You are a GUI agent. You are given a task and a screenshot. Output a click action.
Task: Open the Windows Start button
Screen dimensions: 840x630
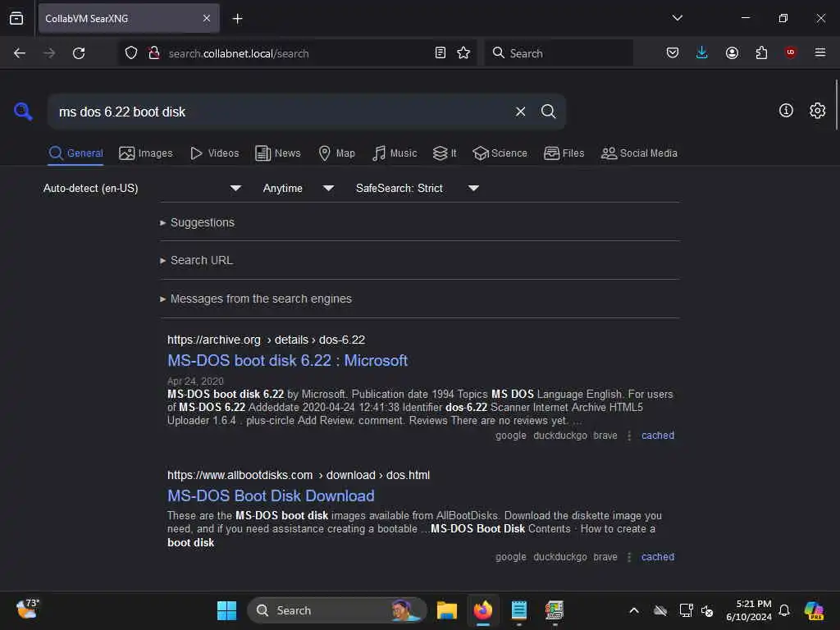[226, 610]
